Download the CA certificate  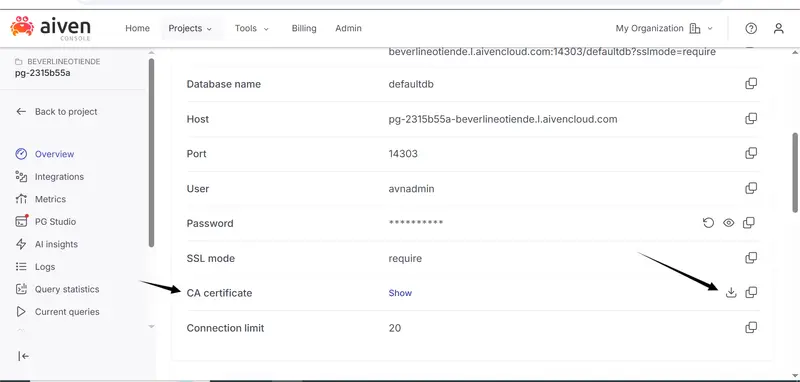pyautogui.click(x=731, y=293)
